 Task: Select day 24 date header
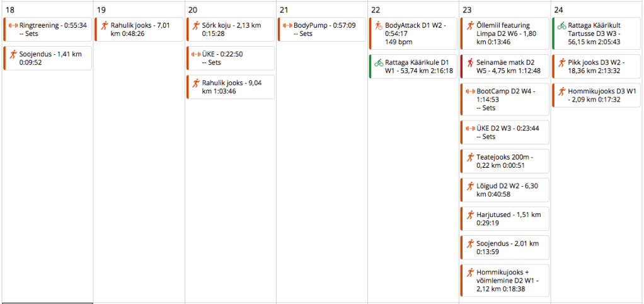click(x=558, y=9)
